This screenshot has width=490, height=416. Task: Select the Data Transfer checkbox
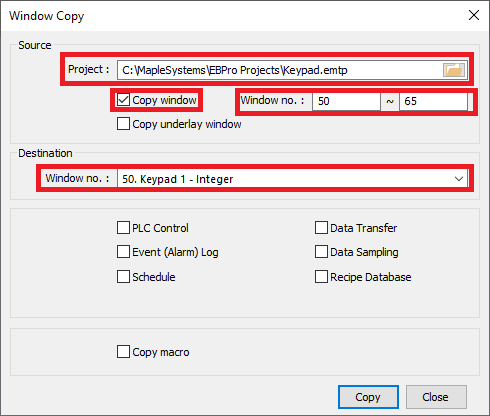click(x=321, y=228)
